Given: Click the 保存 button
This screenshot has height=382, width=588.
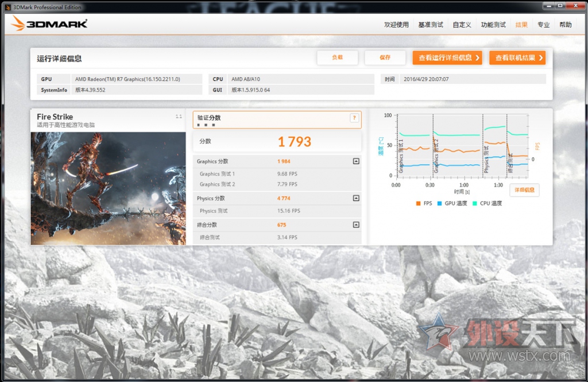Looking at the screenshot, I should 385,57.
